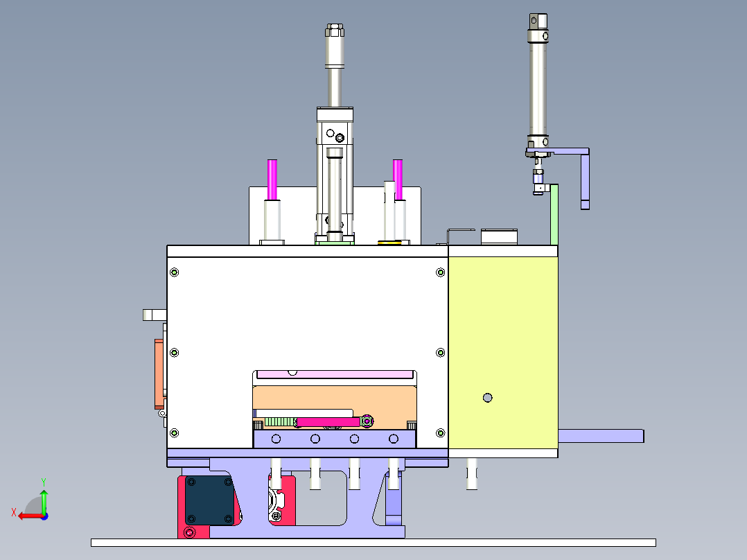The height and width of the screenshot is (560, 747).
Task: Select the green vertical bar beside the right cylinder
Action: pos(554,214)
